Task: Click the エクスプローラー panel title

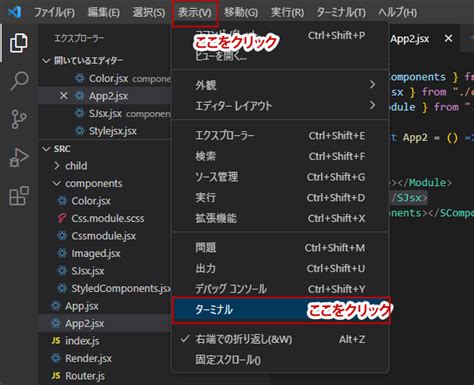Action: [x=79, y=38]
